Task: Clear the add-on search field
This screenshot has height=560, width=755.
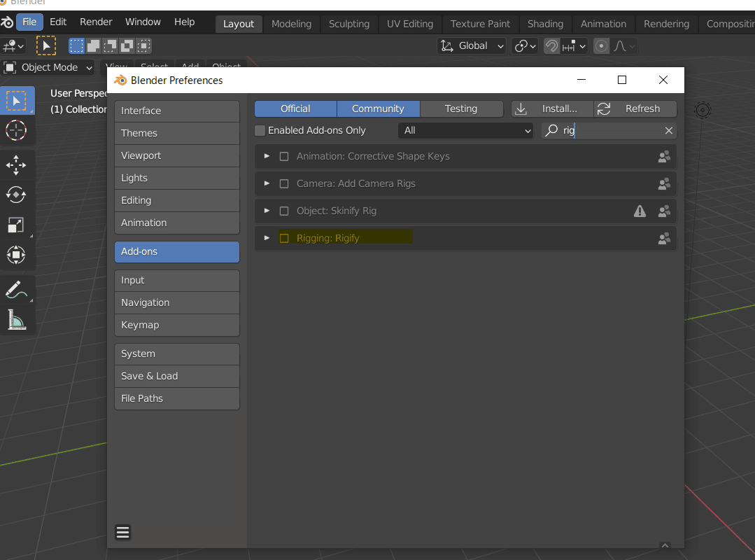Action: tap(668, 130)
